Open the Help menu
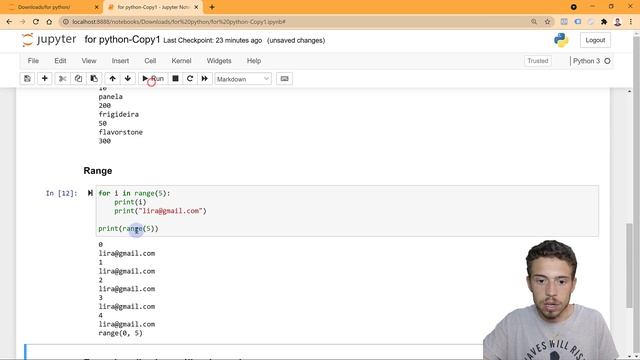 click(253, 61)
